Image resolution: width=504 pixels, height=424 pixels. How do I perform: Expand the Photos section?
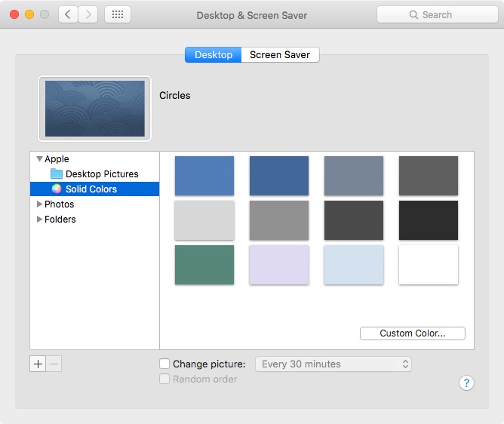tap(39, 204)
